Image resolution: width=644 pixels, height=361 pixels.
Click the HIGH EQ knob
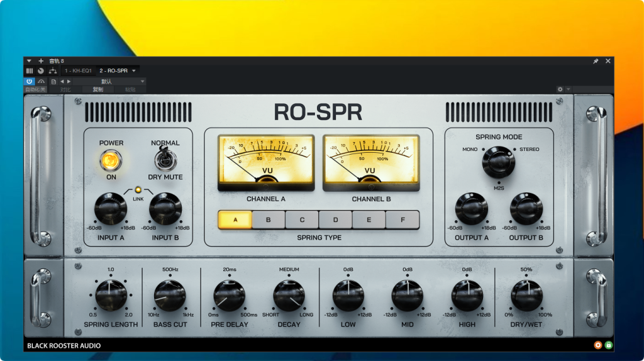click(467, 296)
